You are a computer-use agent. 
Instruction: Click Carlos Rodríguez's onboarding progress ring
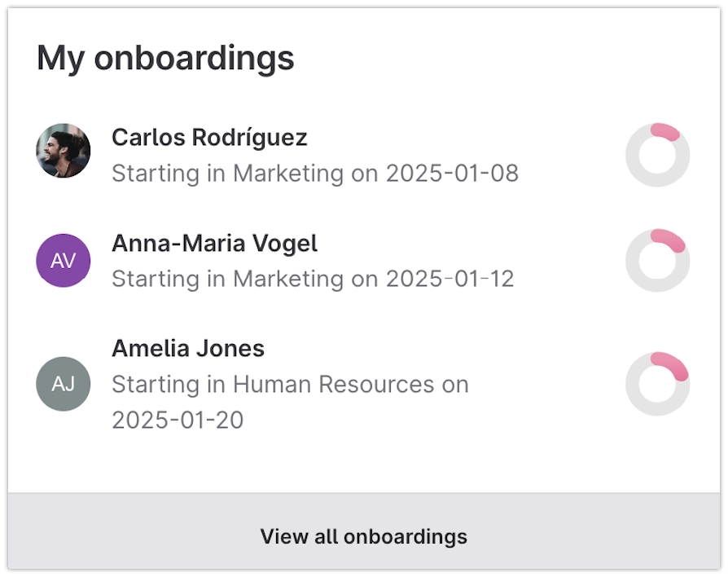pyautogui.click(x=657, y=155)
